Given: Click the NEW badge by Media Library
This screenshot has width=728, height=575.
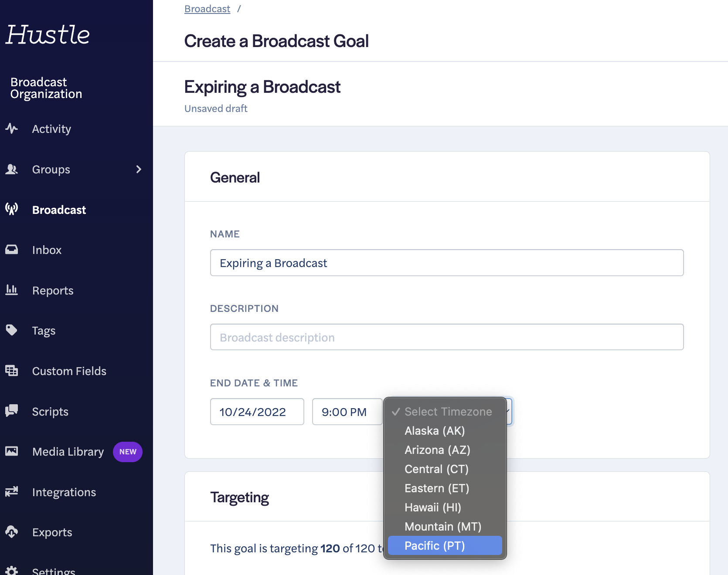Looking at the screenshot, I should click(128, 452).
